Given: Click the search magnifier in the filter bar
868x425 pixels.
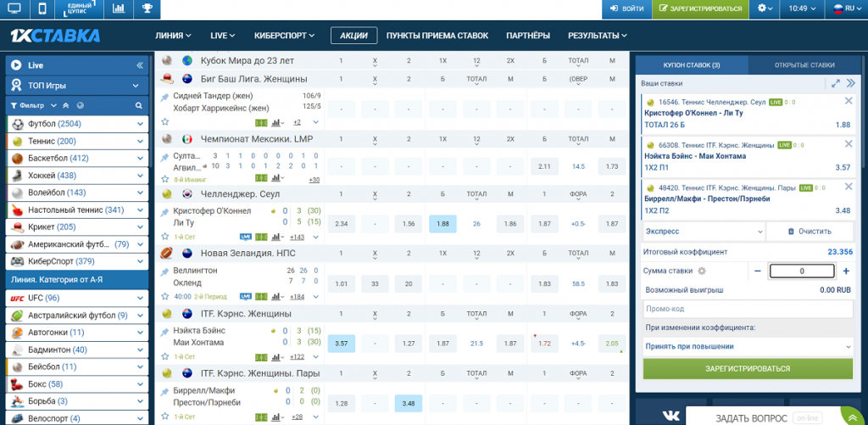Looking at the screenshot, I should coord(139,105).
